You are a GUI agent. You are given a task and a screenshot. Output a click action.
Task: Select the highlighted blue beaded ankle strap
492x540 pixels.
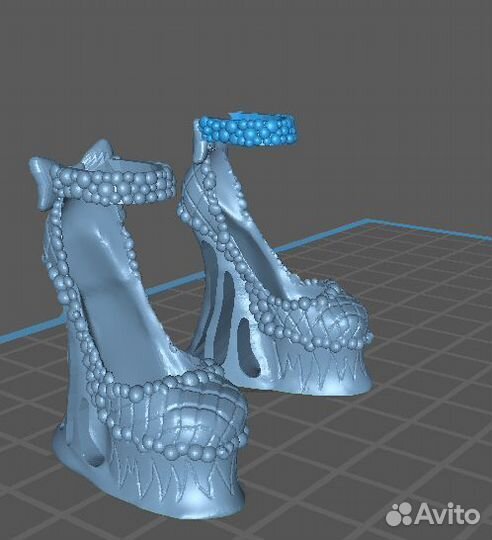pyautogui.click(x=247, y=131)
